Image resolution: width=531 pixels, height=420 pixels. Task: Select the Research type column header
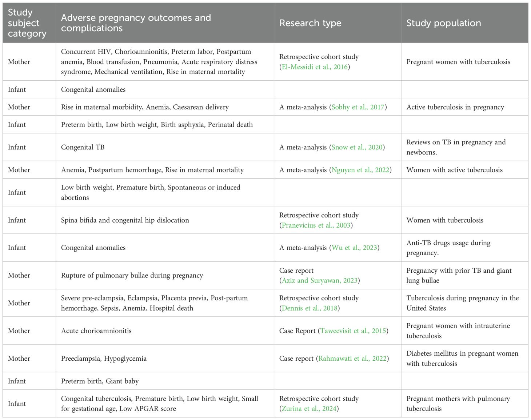310,23
